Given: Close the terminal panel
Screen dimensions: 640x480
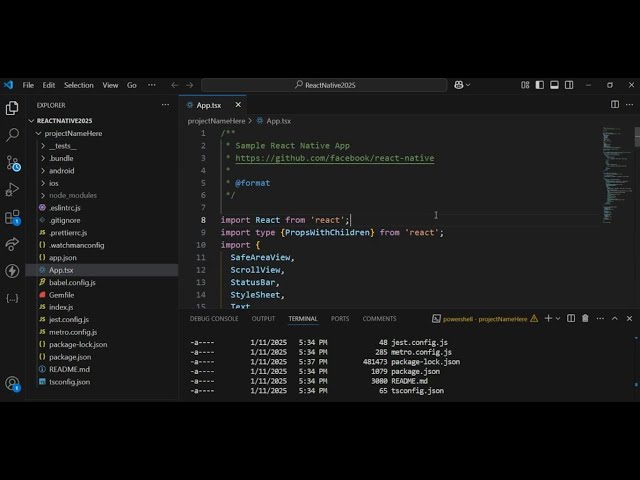Looking at the screenshot, I should [x=629, y=318].
